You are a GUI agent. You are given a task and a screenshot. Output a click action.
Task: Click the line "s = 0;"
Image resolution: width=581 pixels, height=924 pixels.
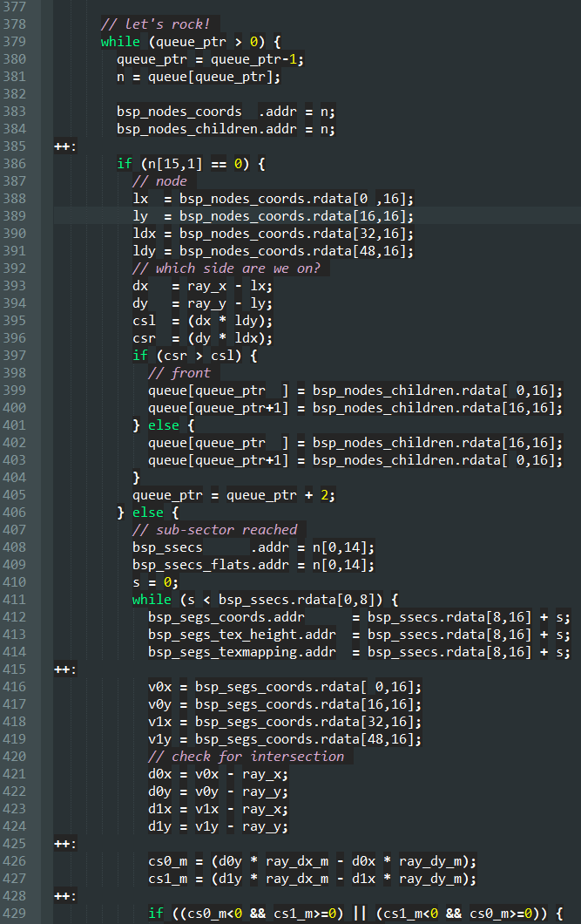pos(155,582)
